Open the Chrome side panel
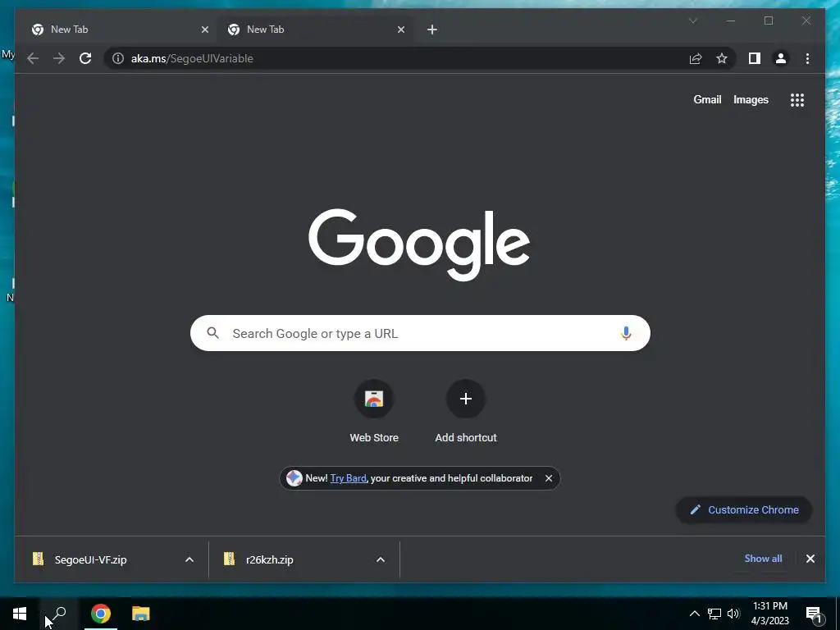This screenshot has width=840, height=630. (755, 58)
